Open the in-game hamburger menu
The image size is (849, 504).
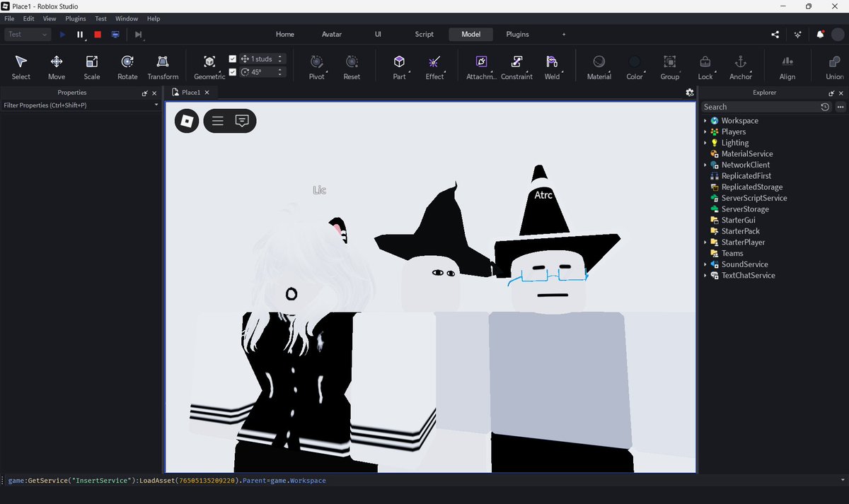(218, 121)
